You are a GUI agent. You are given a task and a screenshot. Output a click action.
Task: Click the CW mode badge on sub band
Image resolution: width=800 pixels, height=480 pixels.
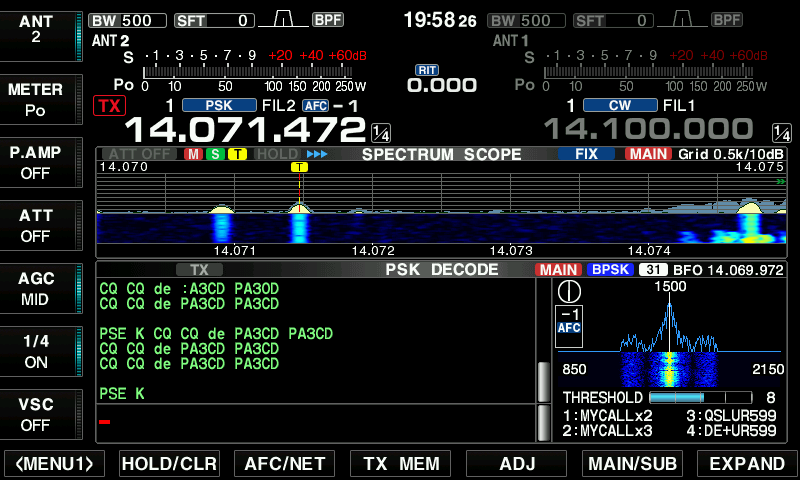coord(619,105)
